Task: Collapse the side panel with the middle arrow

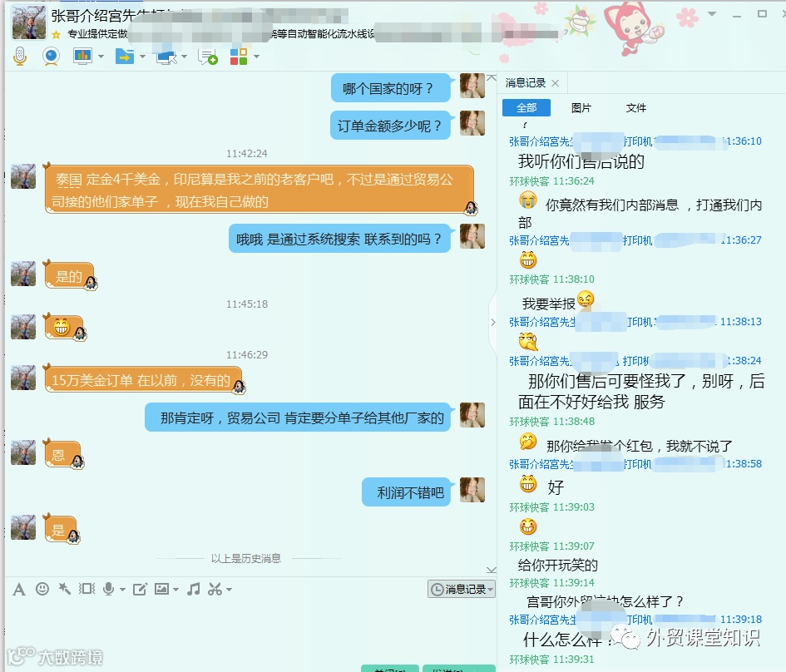Action: point(492,322)
